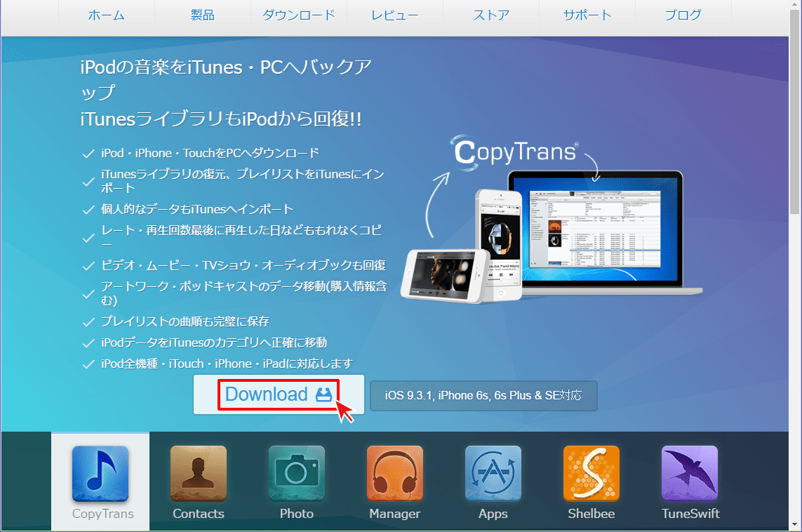Click the green Shelbee app icon
Image resolution: width=802 pixels, height=532 pixels.
click(x=591, y=474)
